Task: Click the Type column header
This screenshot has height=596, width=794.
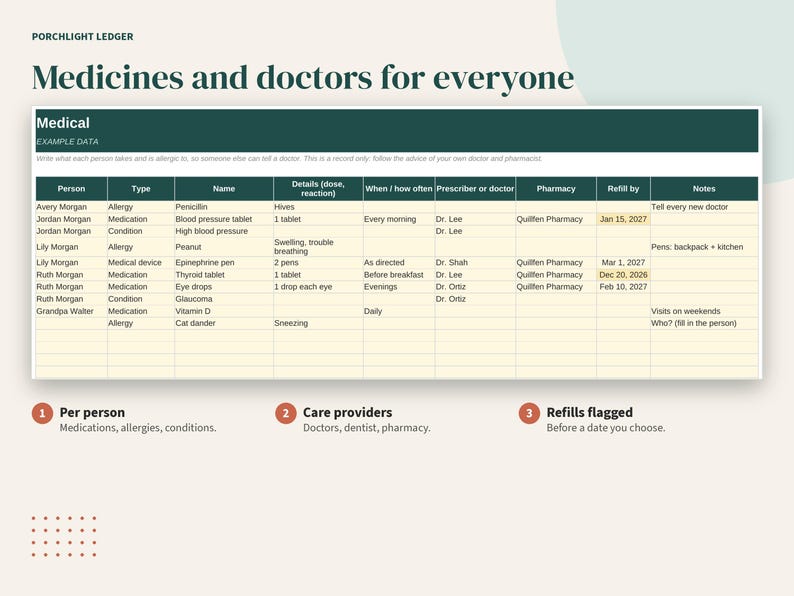Action: coord(141,188)
